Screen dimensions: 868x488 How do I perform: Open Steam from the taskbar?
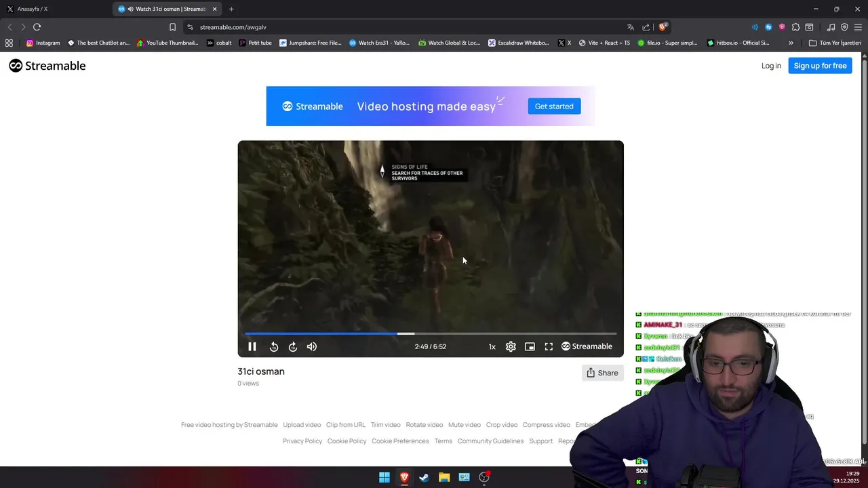pos(424,477)
